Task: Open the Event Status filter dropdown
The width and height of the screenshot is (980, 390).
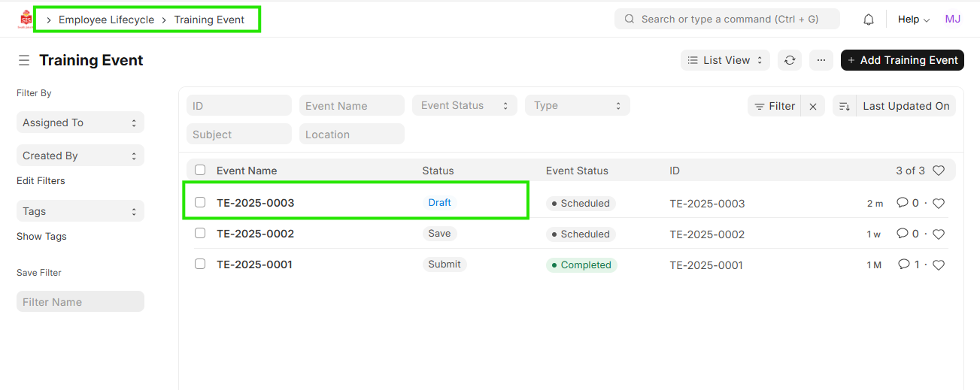Action: point(464,105)
